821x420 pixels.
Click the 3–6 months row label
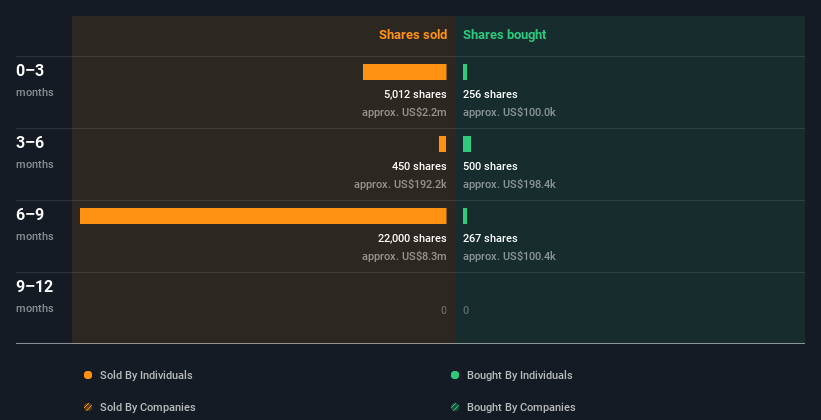pyautogui.click(x=35, y=152)
